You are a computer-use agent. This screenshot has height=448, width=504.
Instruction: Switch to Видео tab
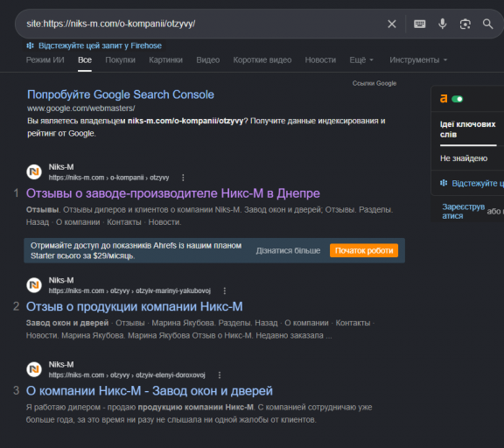pyautogui.click(x=208, y=60)
